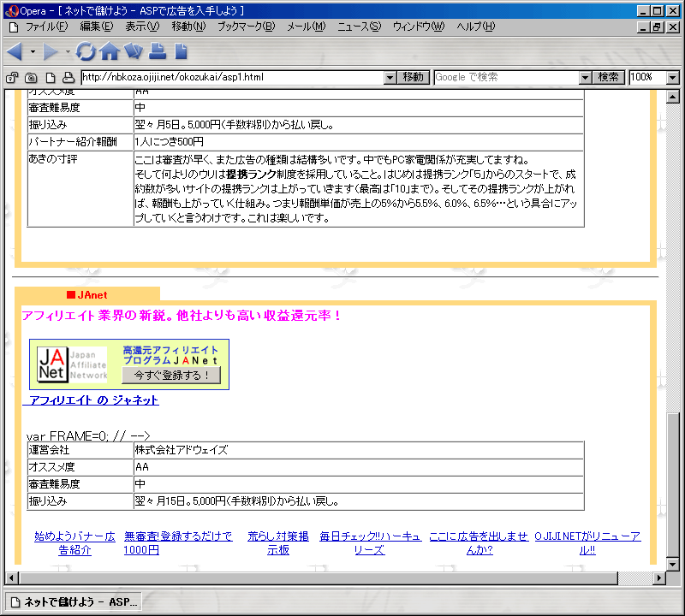Viewport: 685px width, 616px height.
Task: Click the page icon on the bottom tab
Action: point(15,602)
